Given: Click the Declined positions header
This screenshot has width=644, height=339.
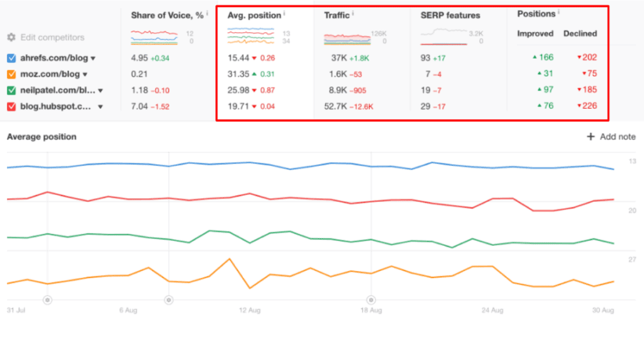Looking at the screenshot, I should 580,34.
